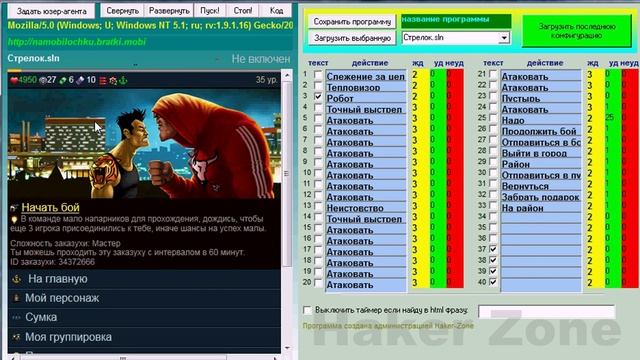Screen dimensions: 640x360
Task: Check the box for row 1 Слежение за цел
Action: pos(318,75)
